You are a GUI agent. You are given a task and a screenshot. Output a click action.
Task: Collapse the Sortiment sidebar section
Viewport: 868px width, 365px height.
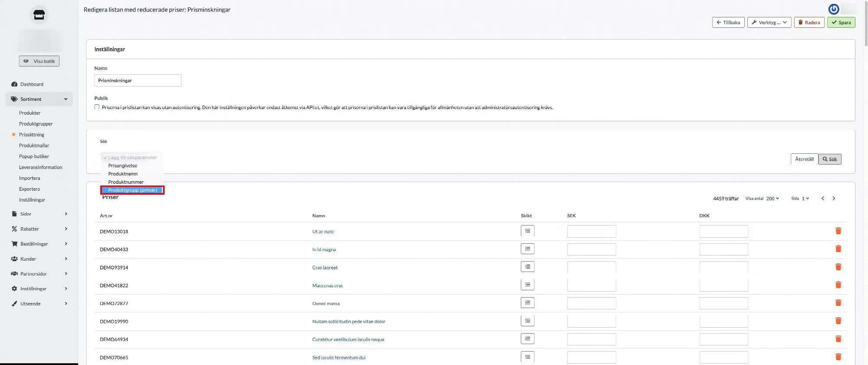pos(39,99)
